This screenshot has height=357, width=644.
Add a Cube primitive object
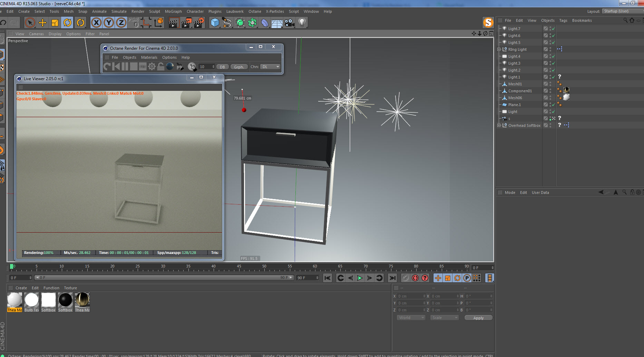pyautogui.click(x=215, y=23)
